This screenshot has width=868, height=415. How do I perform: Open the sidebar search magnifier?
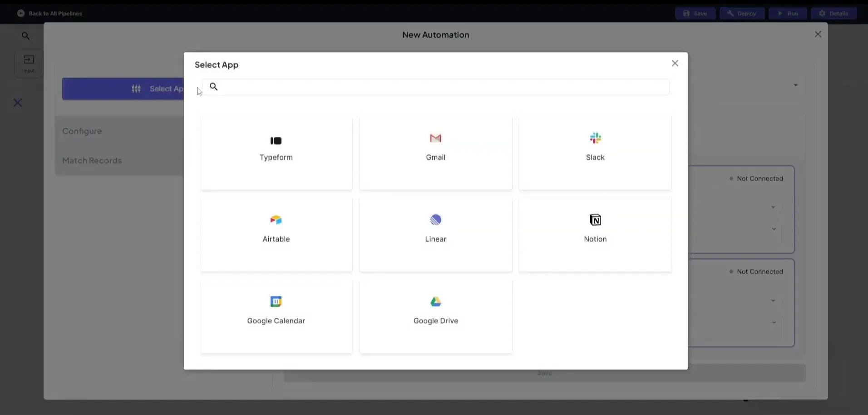25,35
